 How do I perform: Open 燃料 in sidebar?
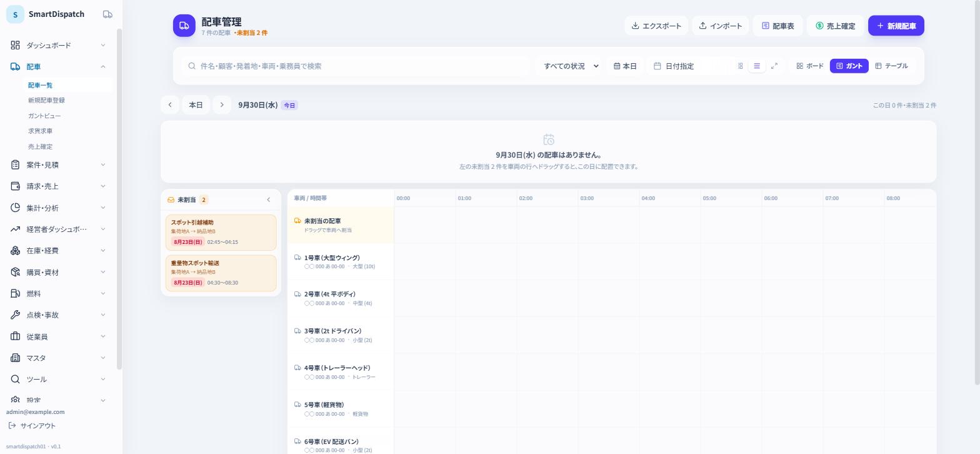coord(58,293)
